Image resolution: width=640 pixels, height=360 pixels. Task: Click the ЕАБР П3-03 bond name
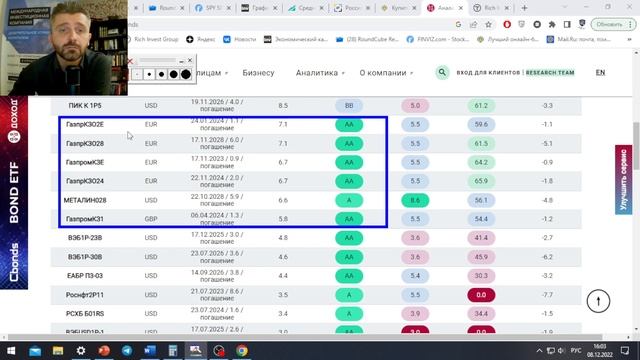click(85, 276)
